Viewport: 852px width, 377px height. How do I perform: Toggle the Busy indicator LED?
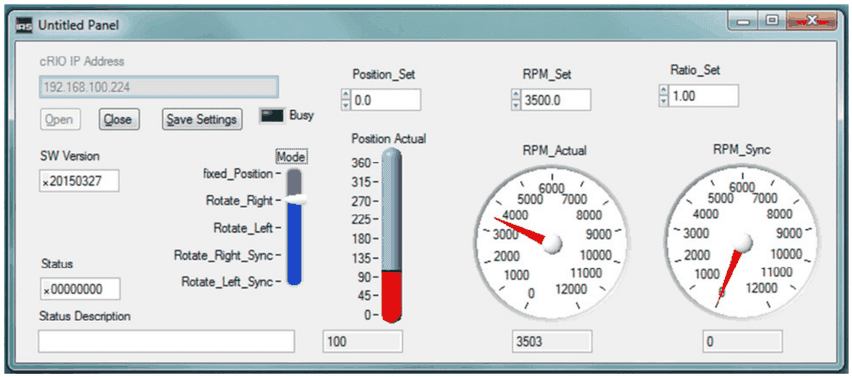tap(272, 115)
